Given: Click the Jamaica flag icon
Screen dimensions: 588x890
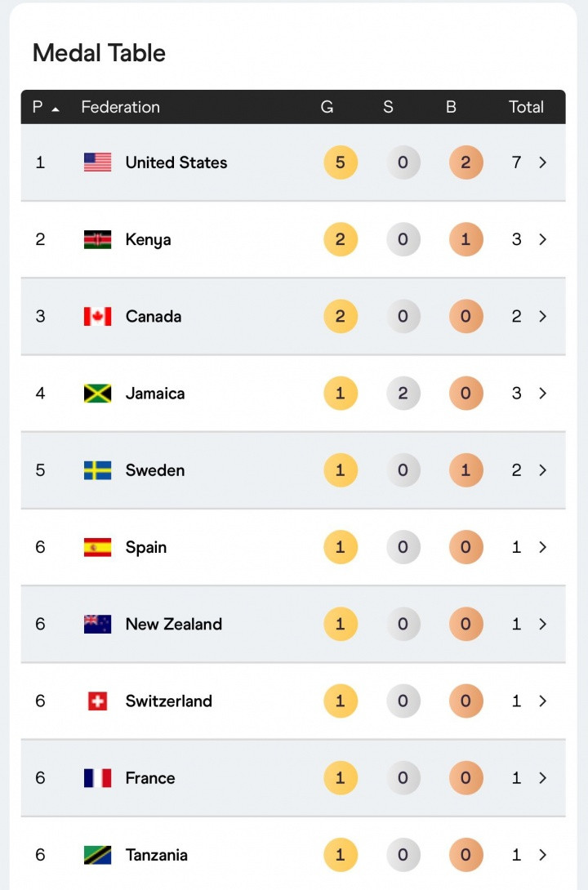Looking at the screenshot, I should pos(97,394).
